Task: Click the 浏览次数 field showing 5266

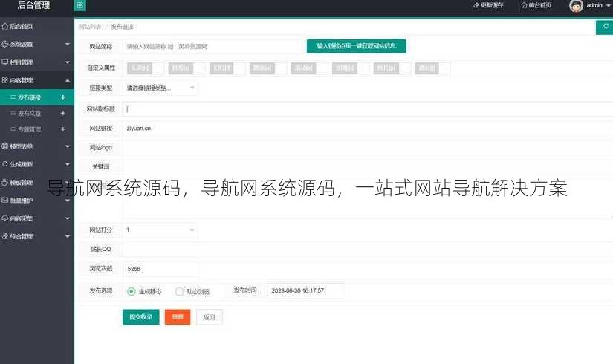Action: click(160, 269)
